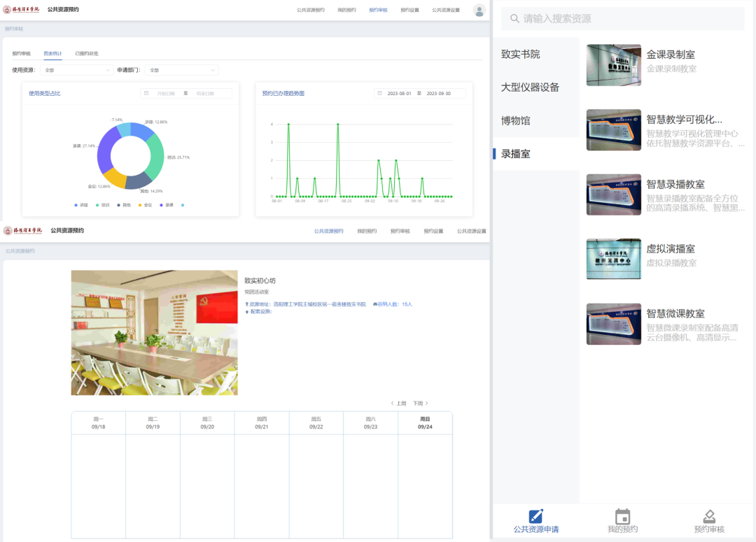The image size is (756, 542).
Task: Switch to the 已预约总览 tab
Action: [87, 53]
